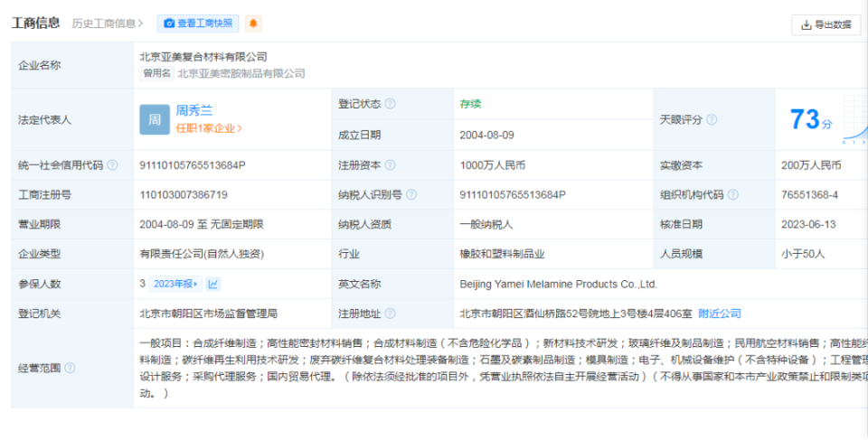
Task: Click taxpayer ID value under 纳税人识别号
Action: click(x=513, y=195)
